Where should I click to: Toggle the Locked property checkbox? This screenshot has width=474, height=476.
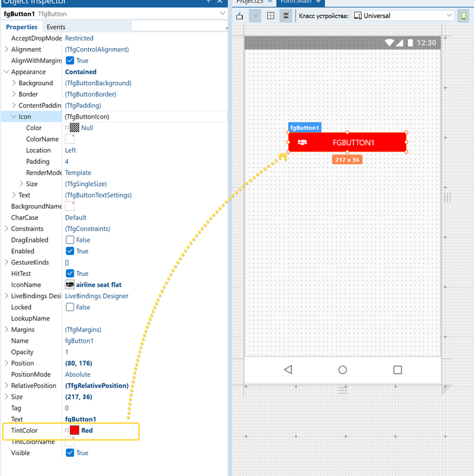[70, 307]
